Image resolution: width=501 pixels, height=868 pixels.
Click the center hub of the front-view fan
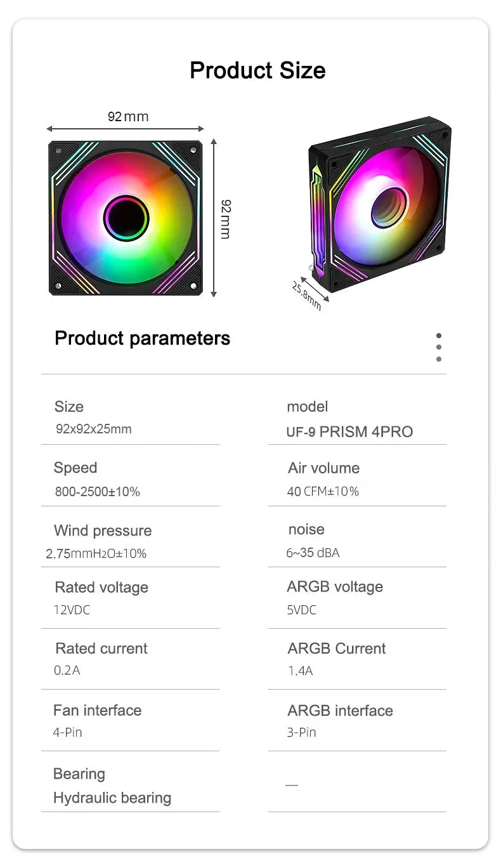point(126,219)
